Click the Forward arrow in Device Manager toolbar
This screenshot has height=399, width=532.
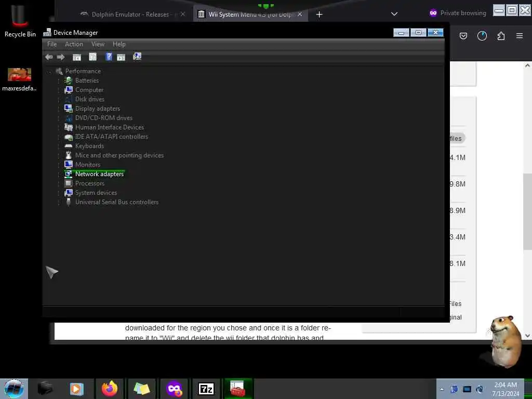(61, 57)
